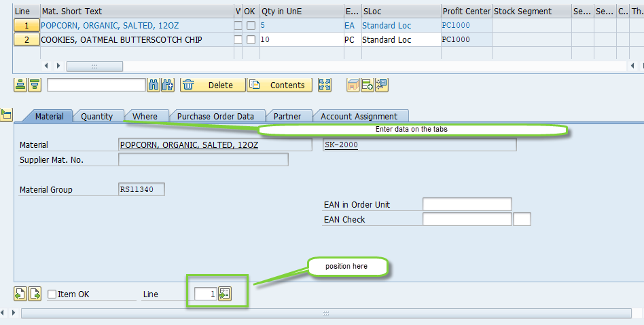Click Standard Loc in the POPCORN row
This screenshot has height=325, width=644.
401,25
